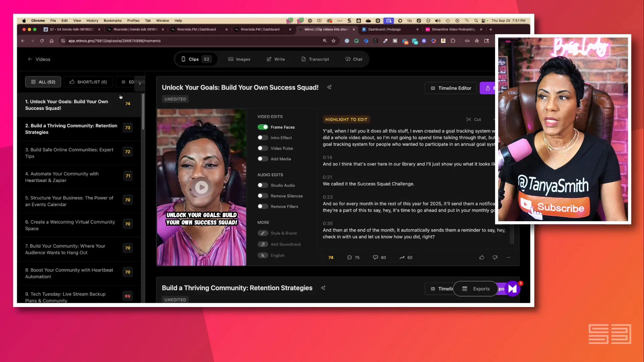Viewport: 644px width, 362px height.
Task: Open Style & Brand pencil option
Action: (x=263, y=233)
